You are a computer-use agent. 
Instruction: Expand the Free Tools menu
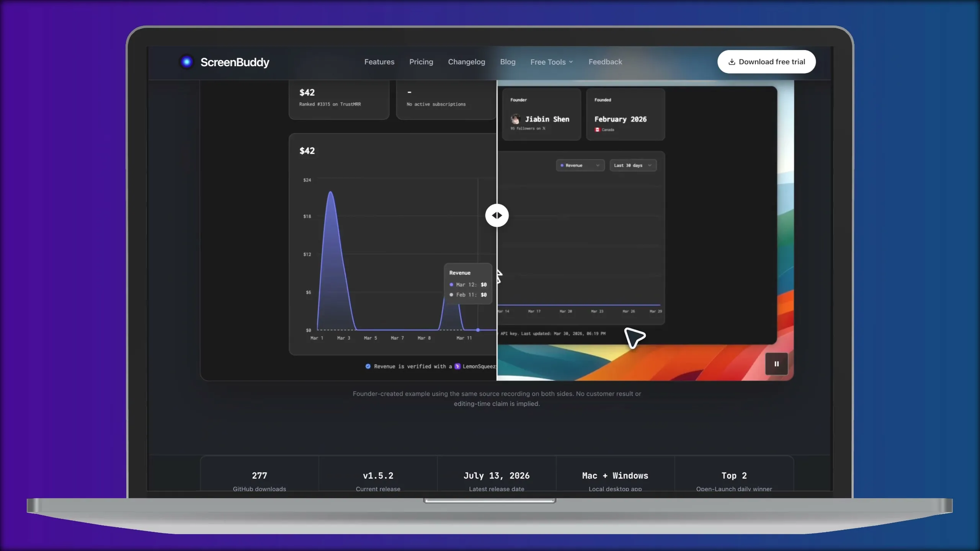pos(552,62)
